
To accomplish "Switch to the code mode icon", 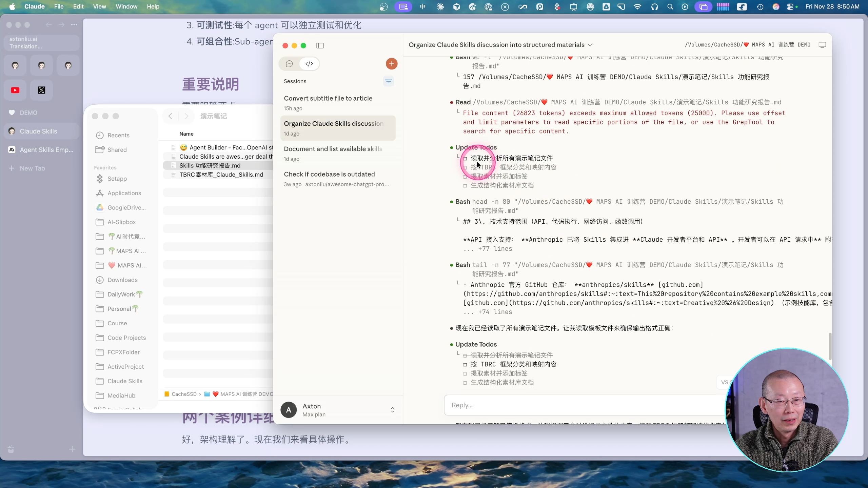I will coord(309,64).
